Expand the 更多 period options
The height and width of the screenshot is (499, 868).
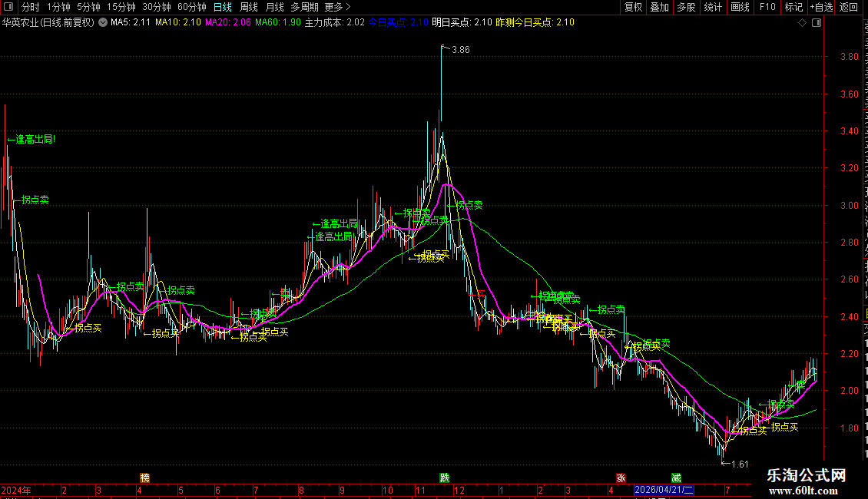pyautogui.click(x=337, y=7)
